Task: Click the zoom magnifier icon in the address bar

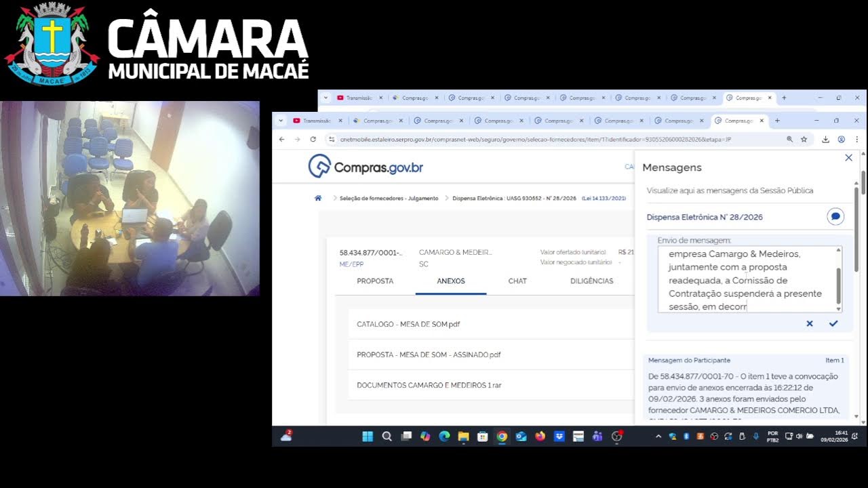Action: pos(789,140)
